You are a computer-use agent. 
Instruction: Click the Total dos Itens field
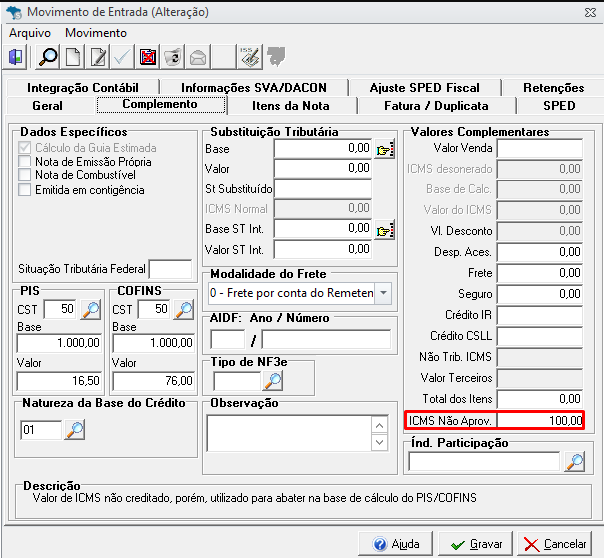point(540,399)
